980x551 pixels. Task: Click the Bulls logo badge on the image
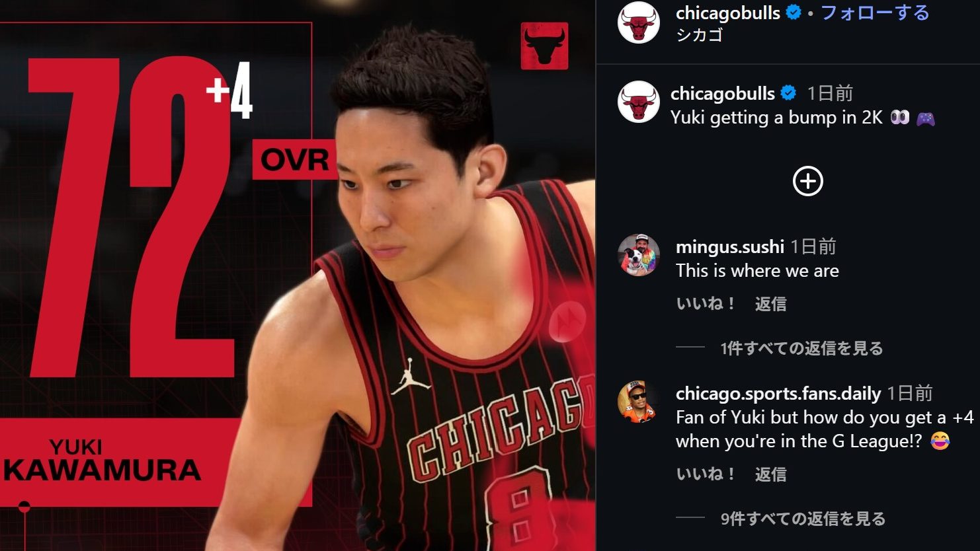(x=544, y=46)
